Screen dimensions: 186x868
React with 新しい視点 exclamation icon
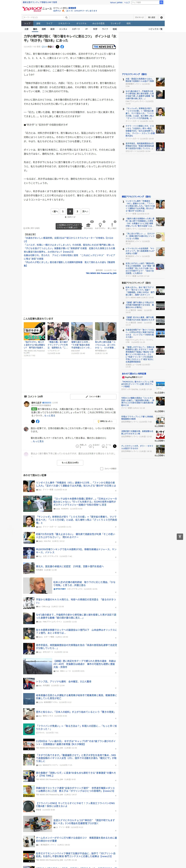coord(112,225)
